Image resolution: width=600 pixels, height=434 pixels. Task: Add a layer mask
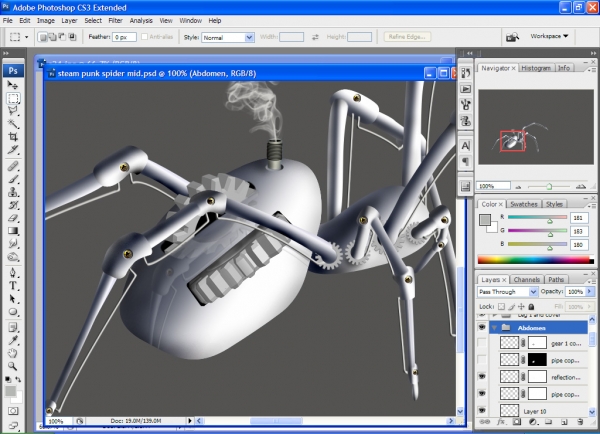click(517, 422)
